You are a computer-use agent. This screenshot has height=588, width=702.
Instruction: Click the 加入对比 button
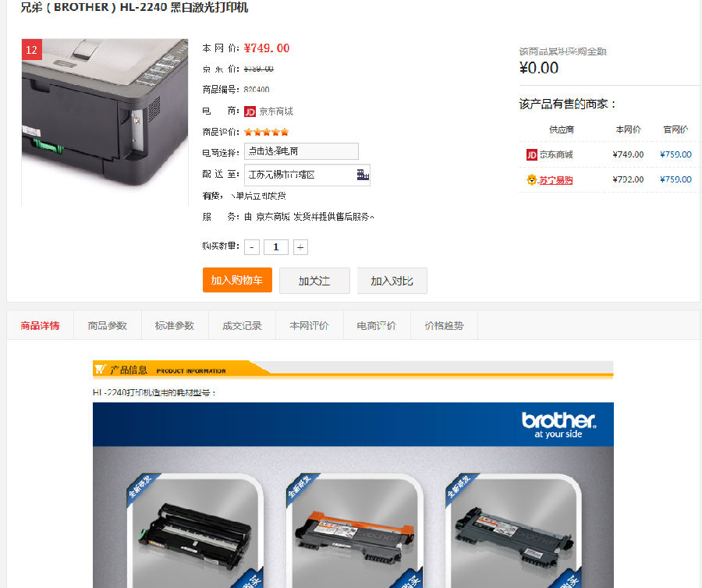tap(392, 281)
